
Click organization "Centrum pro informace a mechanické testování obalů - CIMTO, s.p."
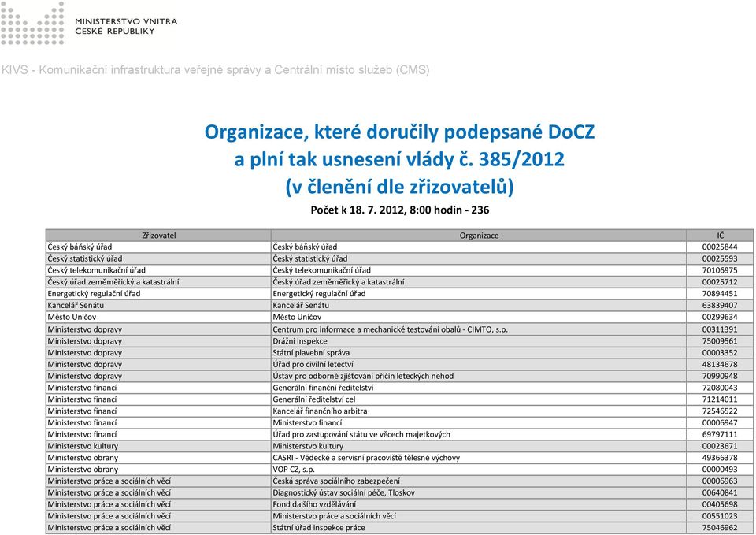coord(390,329)
